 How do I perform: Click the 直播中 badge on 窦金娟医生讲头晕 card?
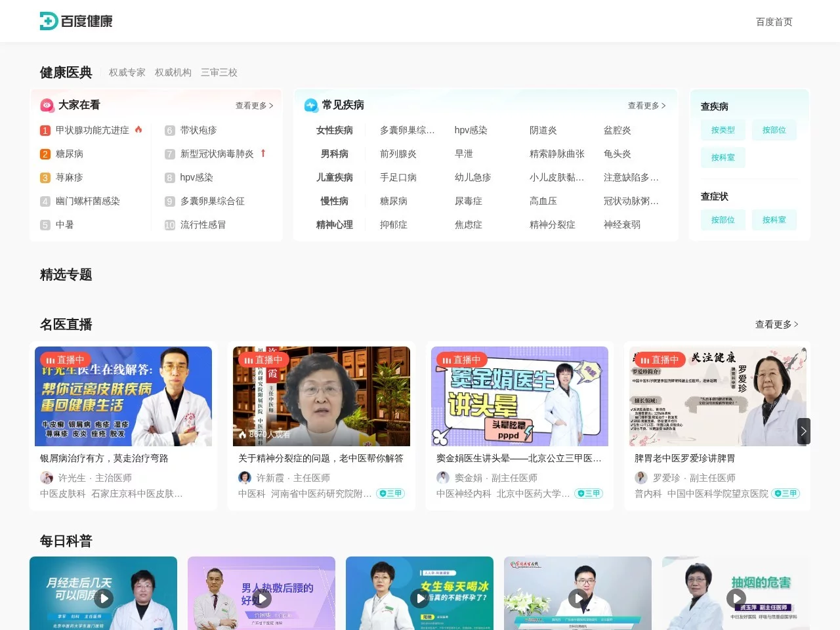461,359
